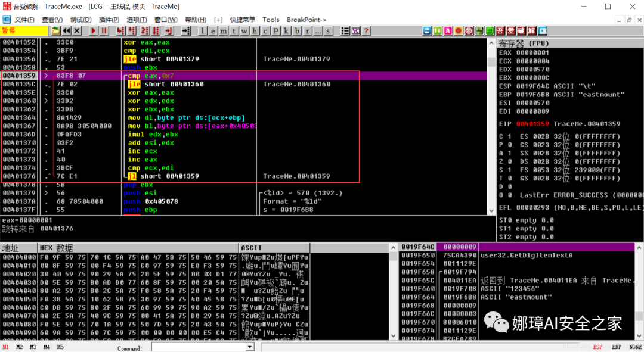Click the Trace into toolbar icon

[x=144, y=31]
